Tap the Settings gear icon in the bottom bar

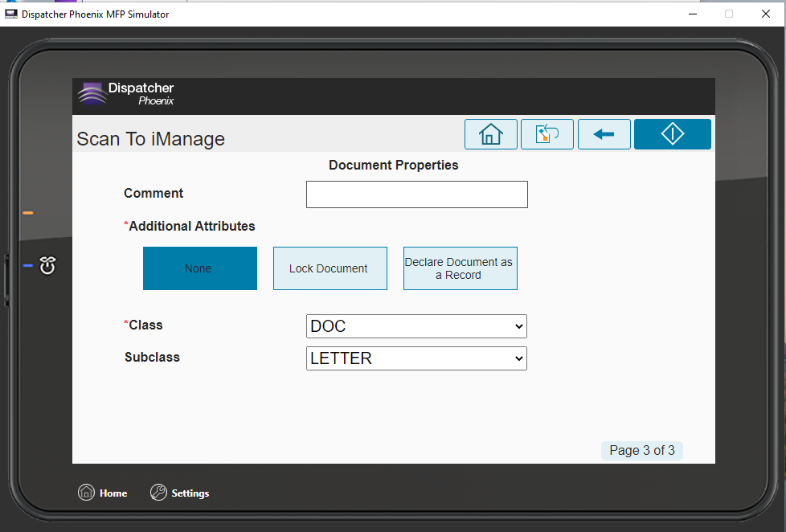[x=158, y=493]
